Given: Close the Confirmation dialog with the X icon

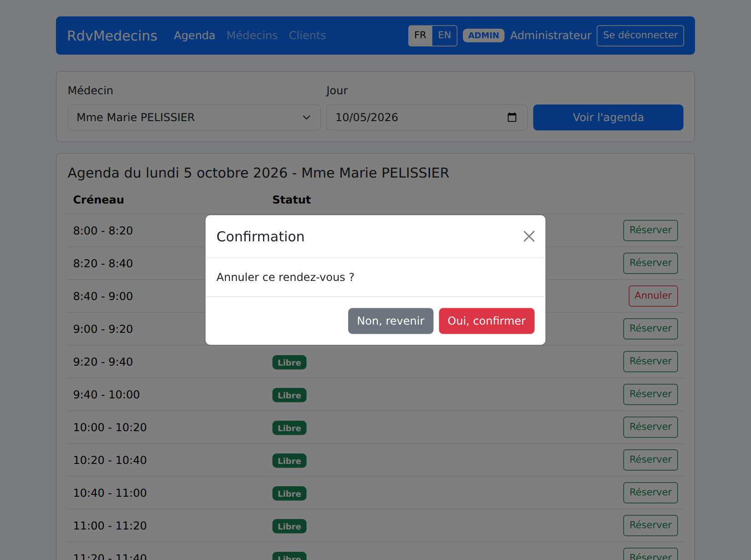Looking at the screenshot, I should [529, 236].
